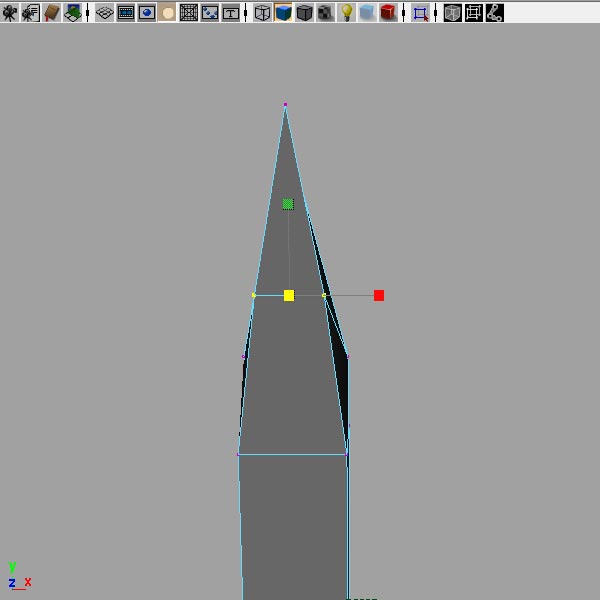Enable High Quality rendering red cube
Viewport: 600px width, 600px height.
388,13
